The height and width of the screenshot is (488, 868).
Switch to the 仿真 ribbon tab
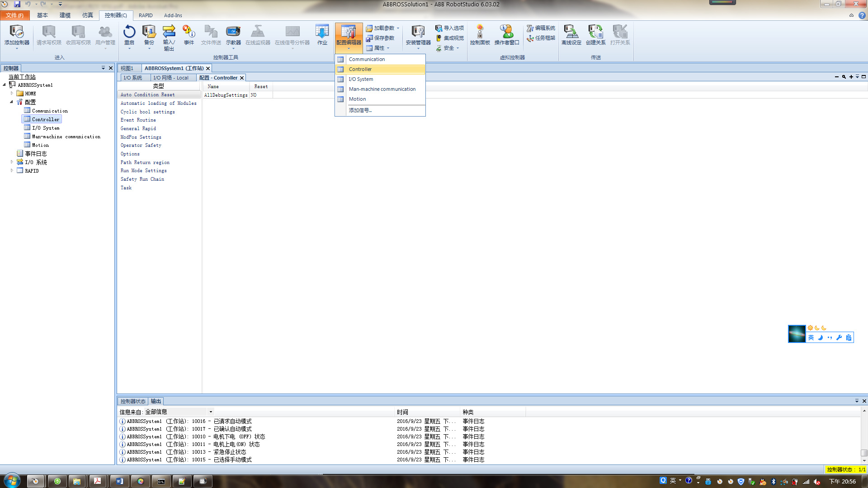pos(88,15)
